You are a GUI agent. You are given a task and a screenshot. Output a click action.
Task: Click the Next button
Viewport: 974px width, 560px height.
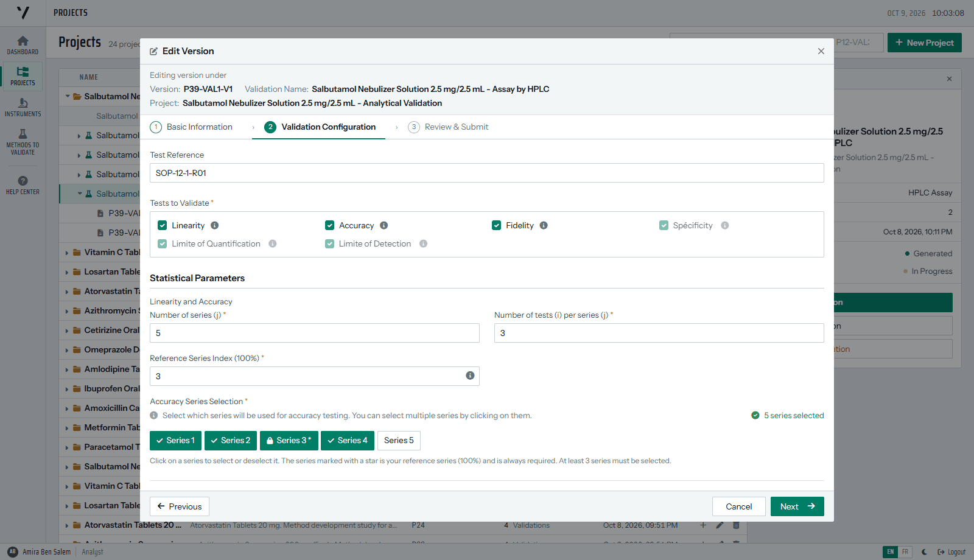pos(797,506)
